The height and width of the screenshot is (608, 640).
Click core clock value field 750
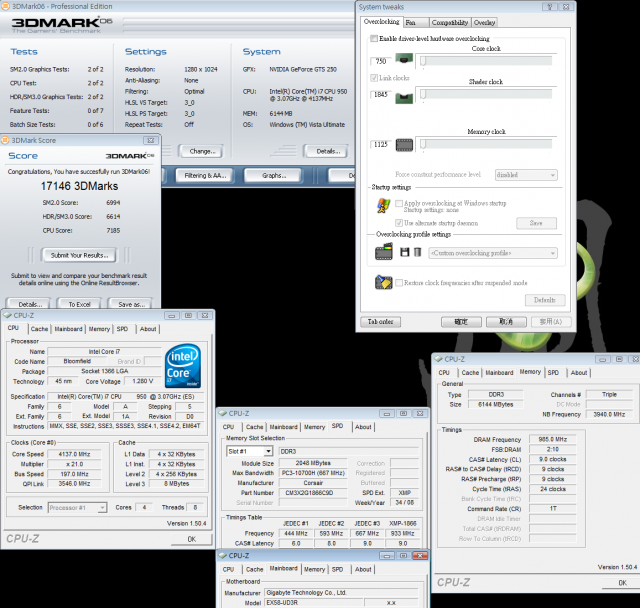click(381, 61)
